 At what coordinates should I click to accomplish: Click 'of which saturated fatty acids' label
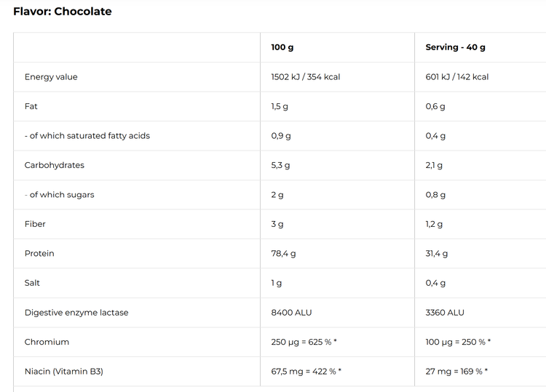(x=89, y=136)
